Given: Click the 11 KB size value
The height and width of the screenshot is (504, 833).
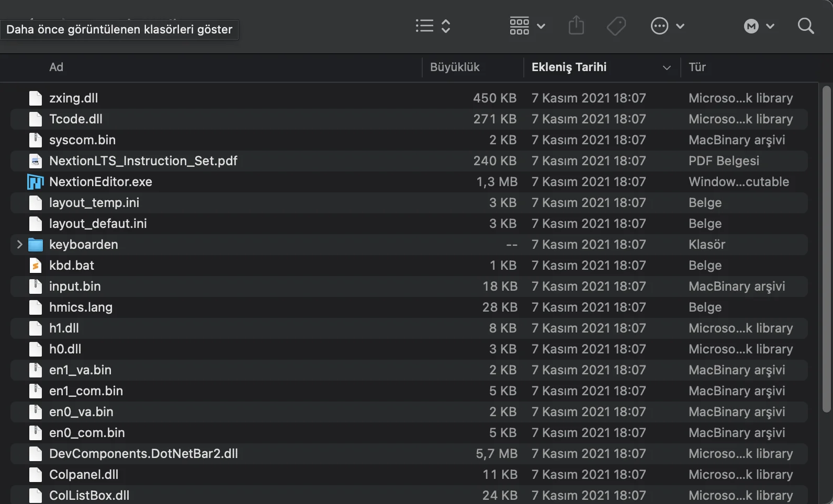Looking at the screenshot, I should coord(499,474).
